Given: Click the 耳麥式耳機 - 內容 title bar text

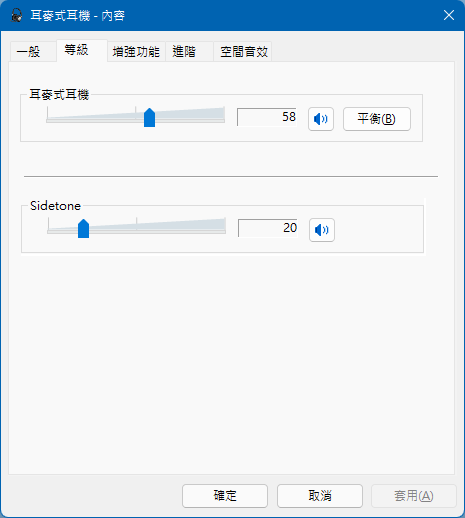Looking at the screenshot, I should tap(78, 16).
